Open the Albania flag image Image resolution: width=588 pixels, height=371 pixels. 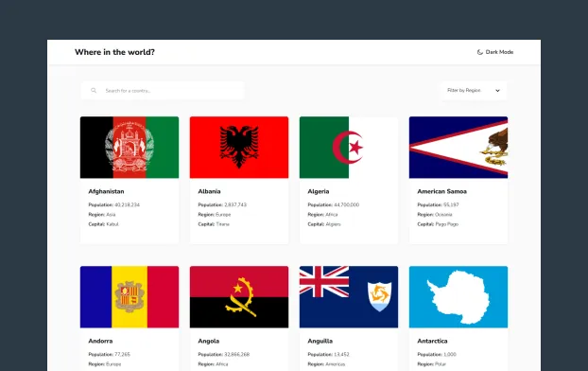(239, 148)
